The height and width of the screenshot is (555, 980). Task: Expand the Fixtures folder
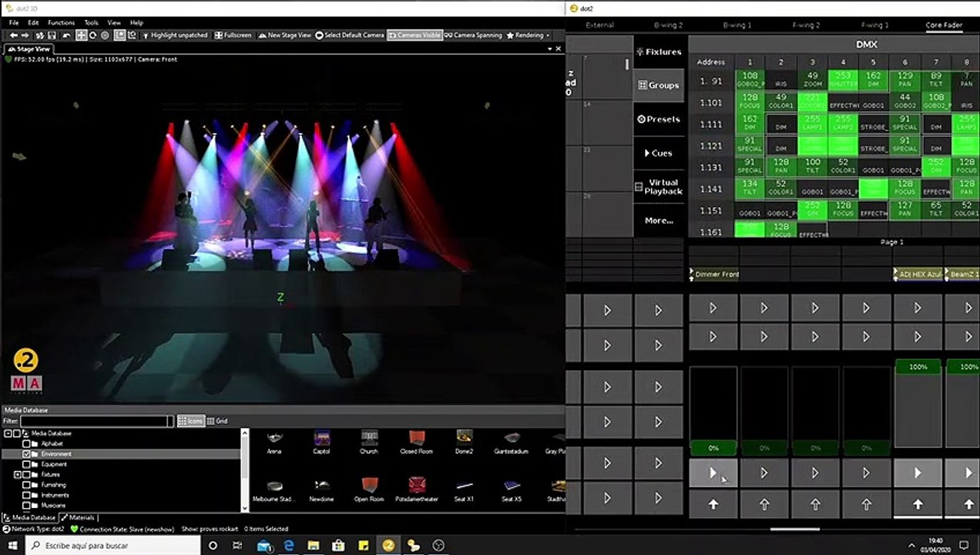point(17,475)
